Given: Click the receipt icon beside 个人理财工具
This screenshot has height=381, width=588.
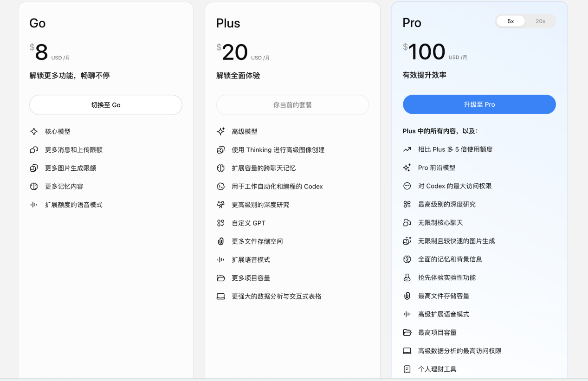Looking at the screenshot, I should click(x=407, y=369).
